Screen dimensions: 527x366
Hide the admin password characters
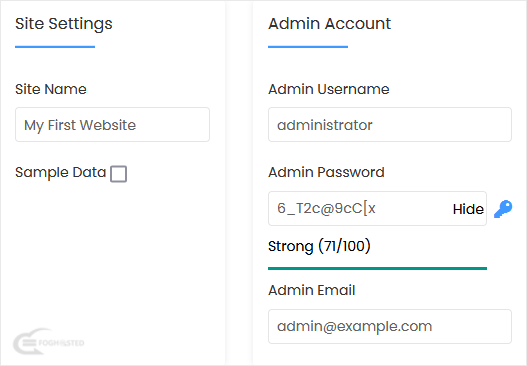coord(468,209)
